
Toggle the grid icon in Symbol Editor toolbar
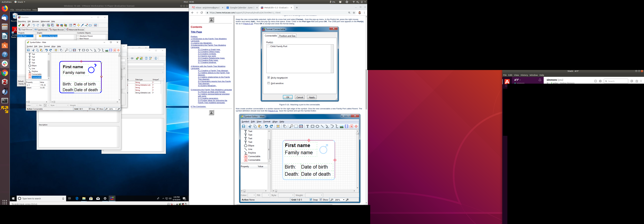(x=56, y=50)
